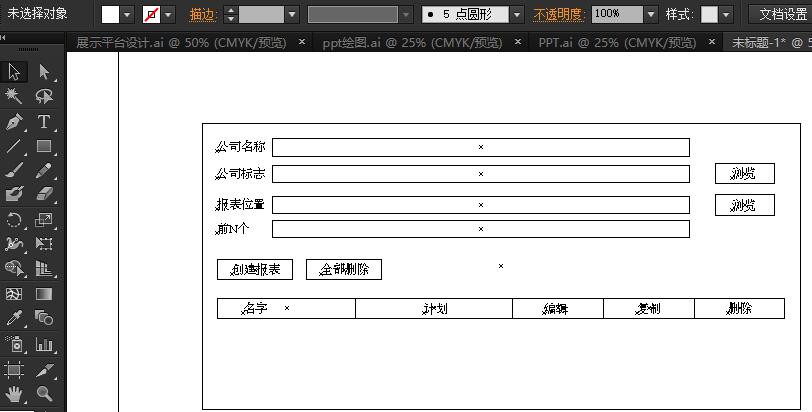This screenshot has height=412, width=812.
Task: Choose the Lasso tool
Action: click(44, 96)
